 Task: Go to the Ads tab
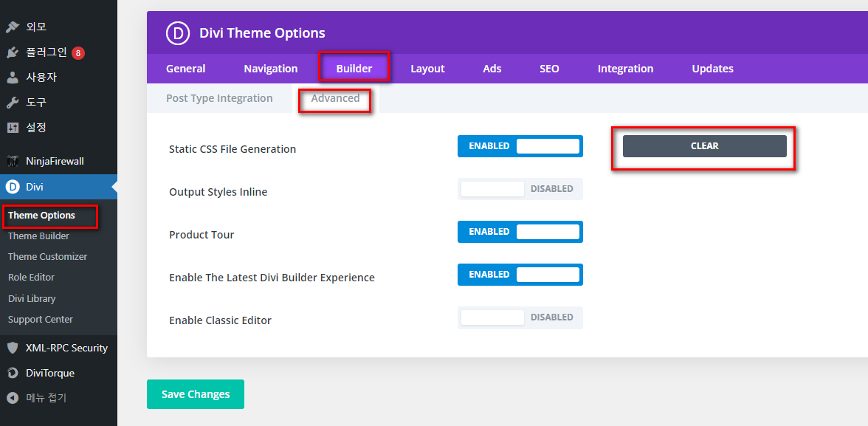click(x=492, y=69)
